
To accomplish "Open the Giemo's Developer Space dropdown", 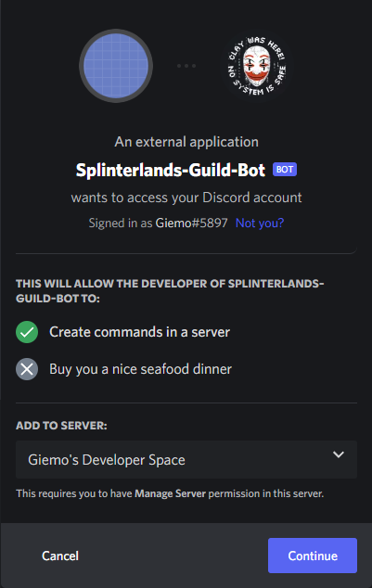I will point(186,459).
